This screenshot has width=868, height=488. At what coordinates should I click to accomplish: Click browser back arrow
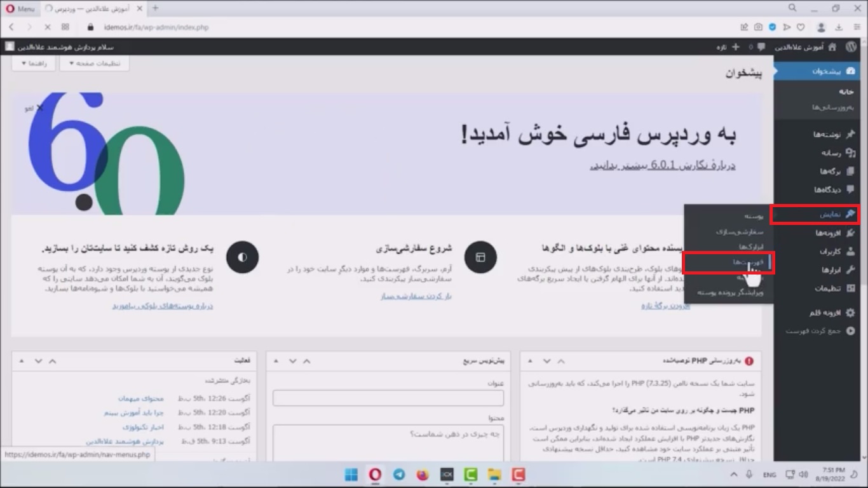click(11, 27)
